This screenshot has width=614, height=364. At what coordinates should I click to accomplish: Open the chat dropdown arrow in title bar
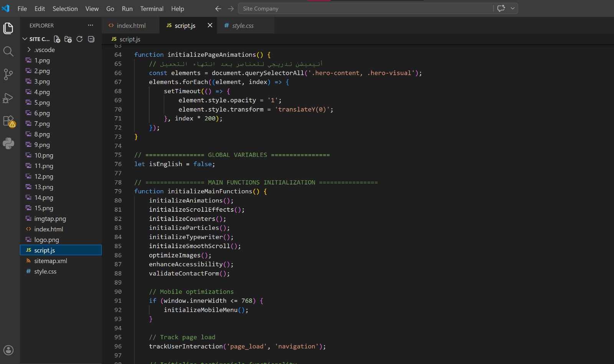pyautogui.click(x=512, y=8)
